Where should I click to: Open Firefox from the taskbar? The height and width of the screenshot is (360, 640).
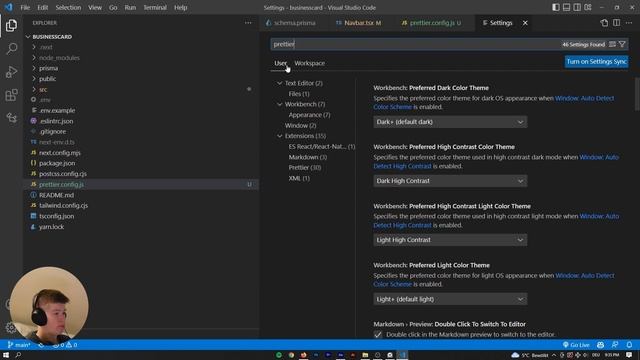tap(304, 355)
